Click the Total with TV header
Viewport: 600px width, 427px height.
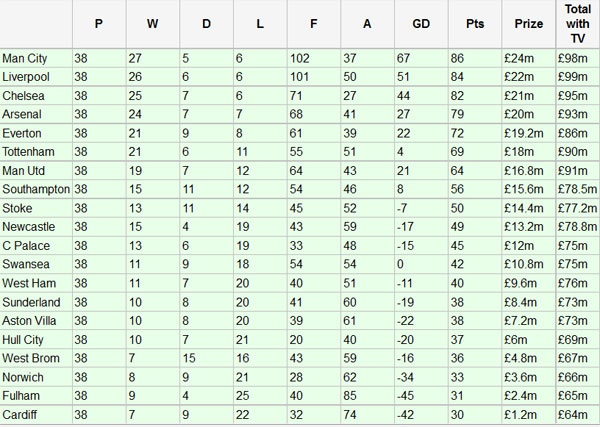coord(577,23)
